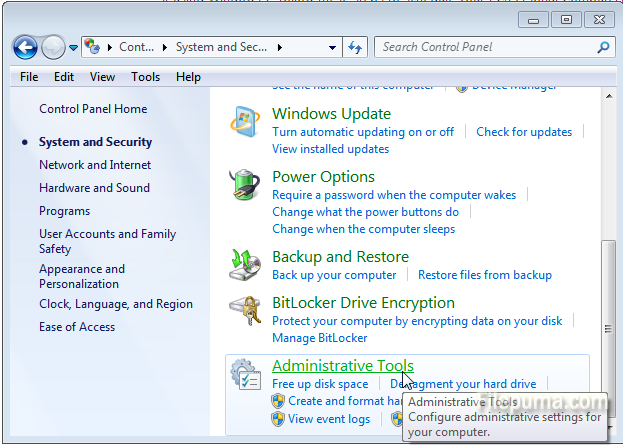Image resolution: width=623 pixels, height=445 pixels.
Task: Click the Administrative Tools icon
Action: tap(246, 375)
